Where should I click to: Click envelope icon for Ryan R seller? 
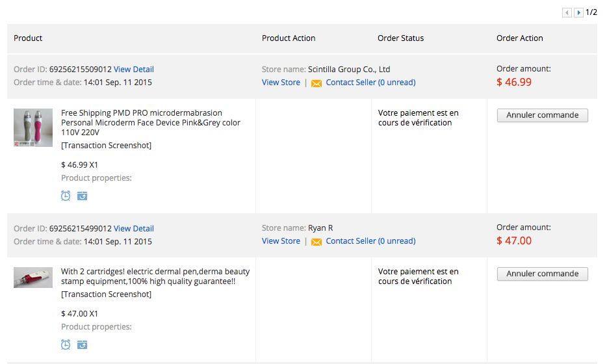(316, 242)
